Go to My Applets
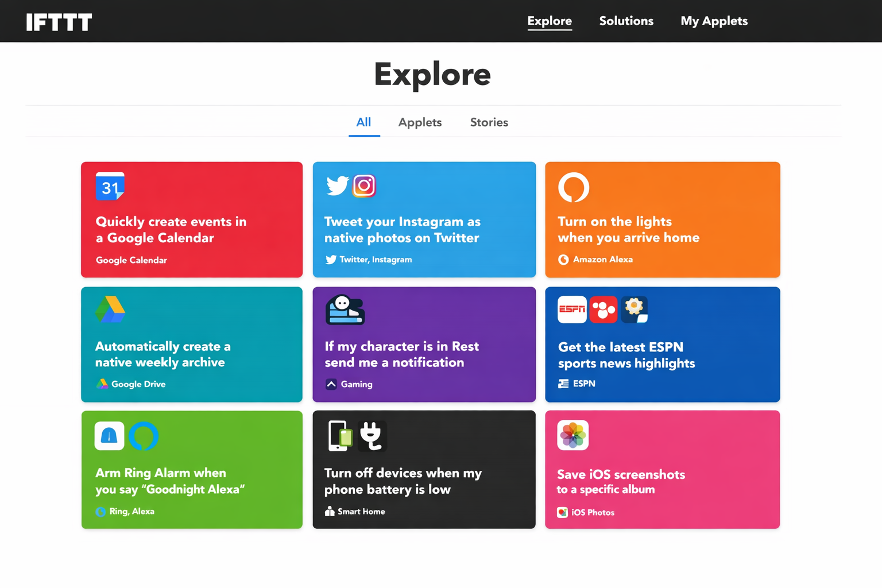882x588 pixels. [x=714, y=21]
